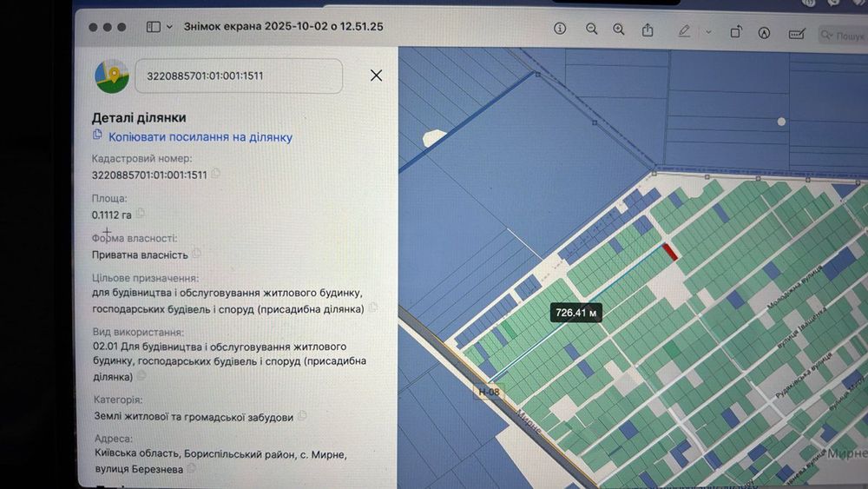Expand the highlight pen options arrow
This screenshot has height=489, width=868.
708,32
